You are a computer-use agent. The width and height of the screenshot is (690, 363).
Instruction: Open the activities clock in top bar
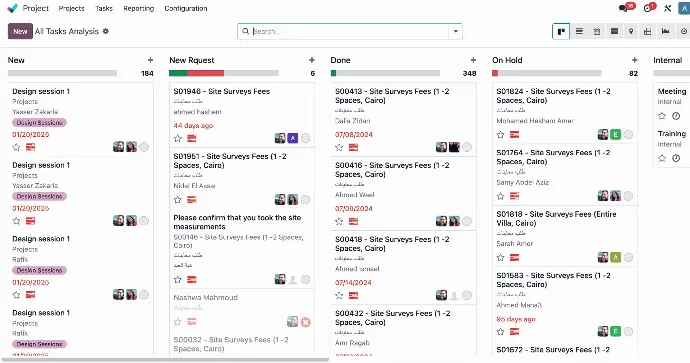tap(647, 8)
